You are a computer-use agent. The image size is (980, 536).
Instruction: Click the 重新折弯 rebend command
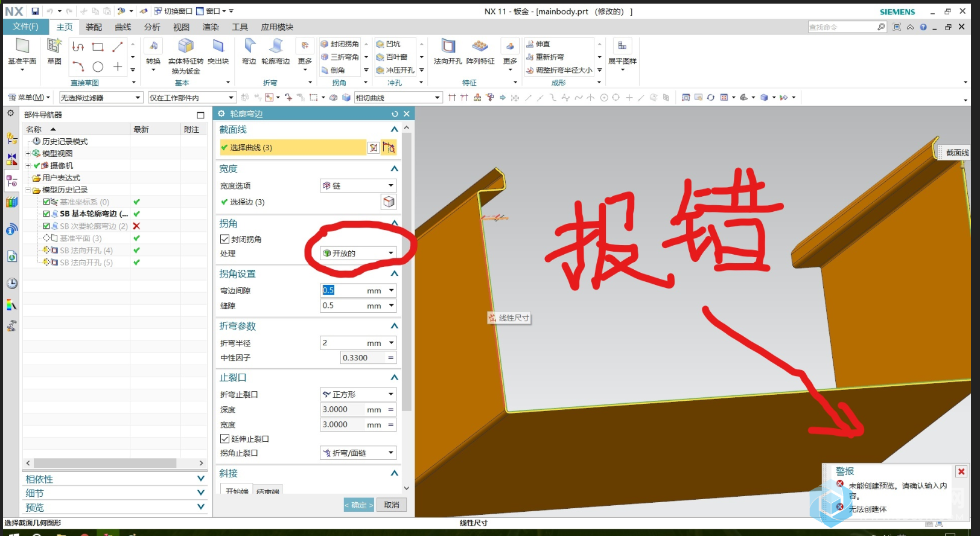tap(546, 57)
